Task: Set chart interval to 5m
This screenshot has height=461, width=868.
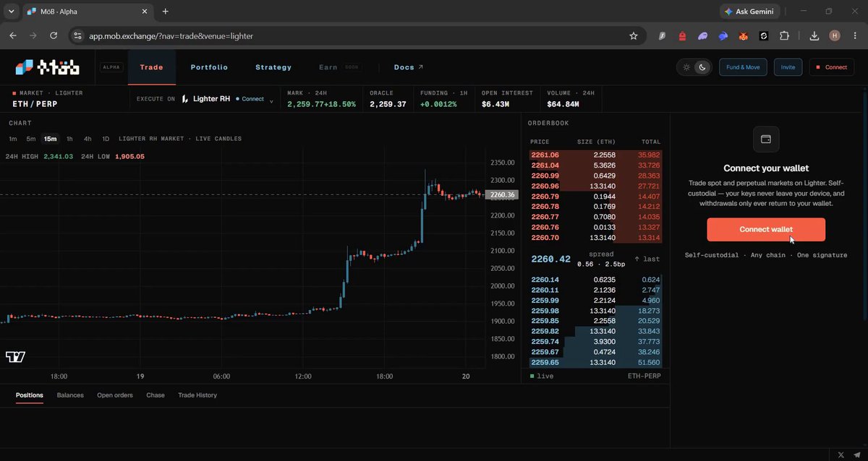Action: click(30, 139)
